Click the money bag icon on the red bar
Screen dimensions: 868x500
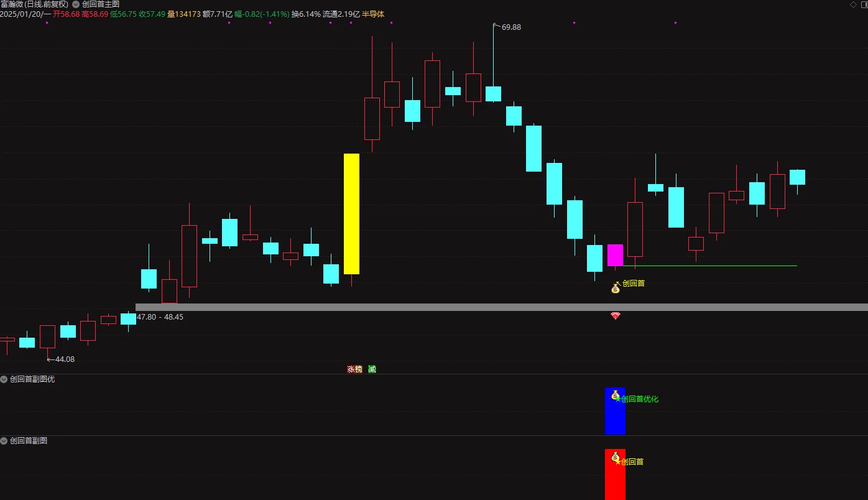(616, 457)
